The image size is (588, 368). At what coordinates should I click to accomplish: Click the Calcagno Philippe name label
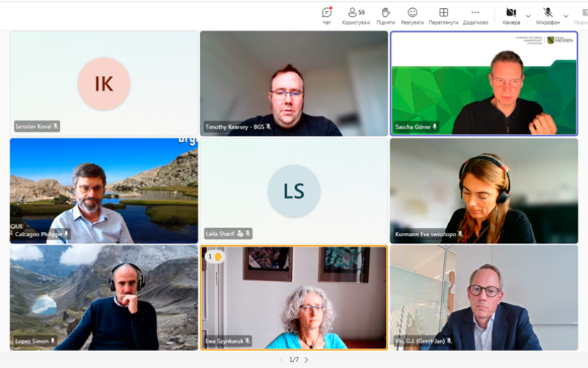(x=41, y=234)
